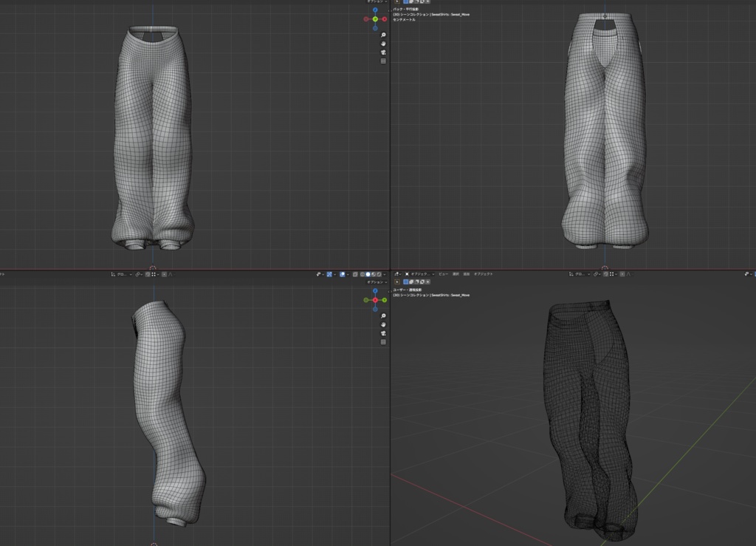This screenshot has width=756, height=546.
Task: Open the transform orientation dropdown in the bottom-left viewport header
Action: coord(122,274)
